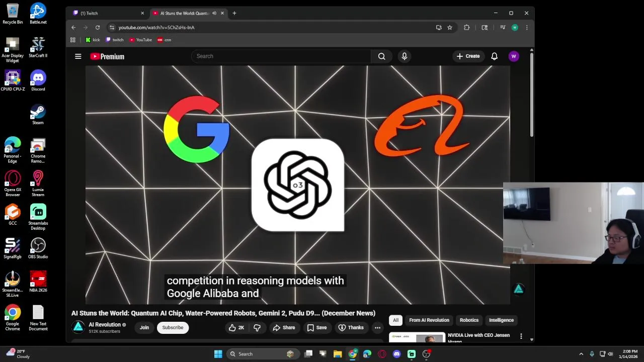Open the Sidebar icon in Chrome toolbar

(x=485, y=27)
